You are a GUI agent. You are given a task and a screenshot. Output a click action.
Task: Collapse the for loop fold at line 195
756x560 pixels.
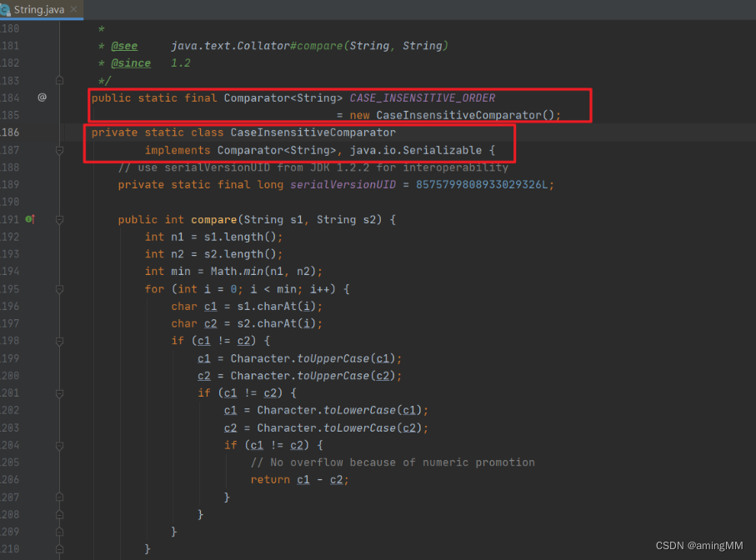[x=60, y=289]
